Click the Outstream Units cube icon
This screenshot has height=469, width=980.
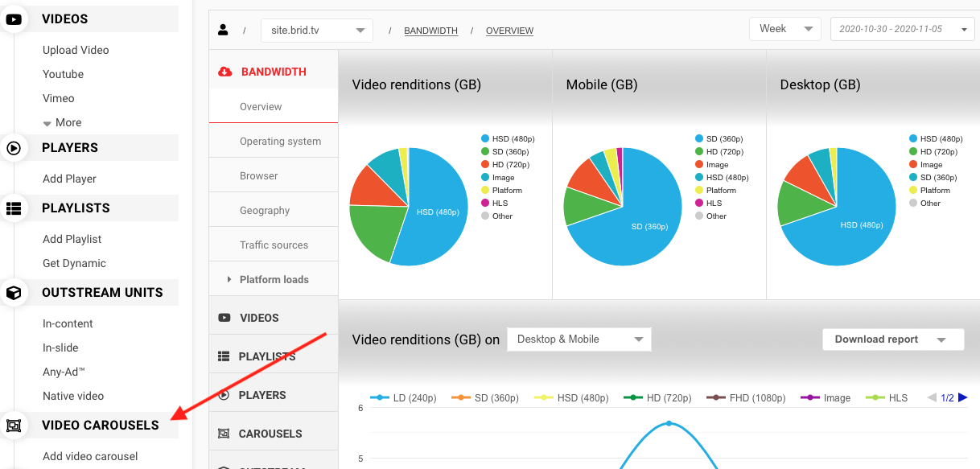point(14,293)
